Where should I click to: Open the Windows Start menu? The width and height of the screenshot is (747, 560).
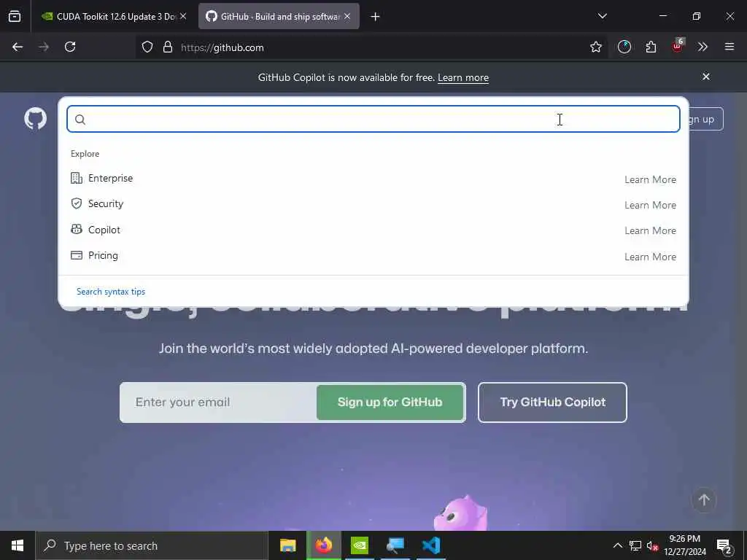pyautogui.click(x=18, y=545)
